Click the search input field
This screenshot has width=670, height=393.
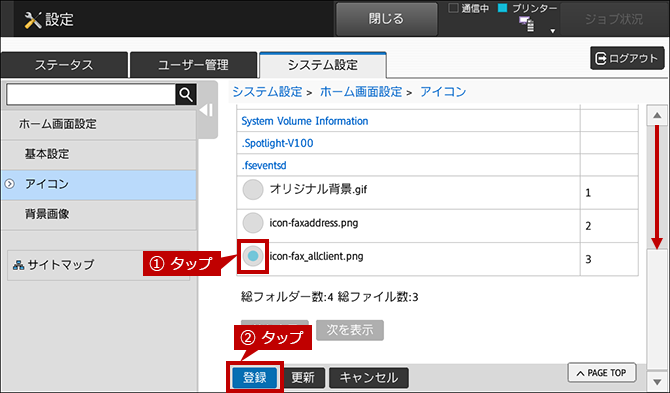click(x=91, y=94)
